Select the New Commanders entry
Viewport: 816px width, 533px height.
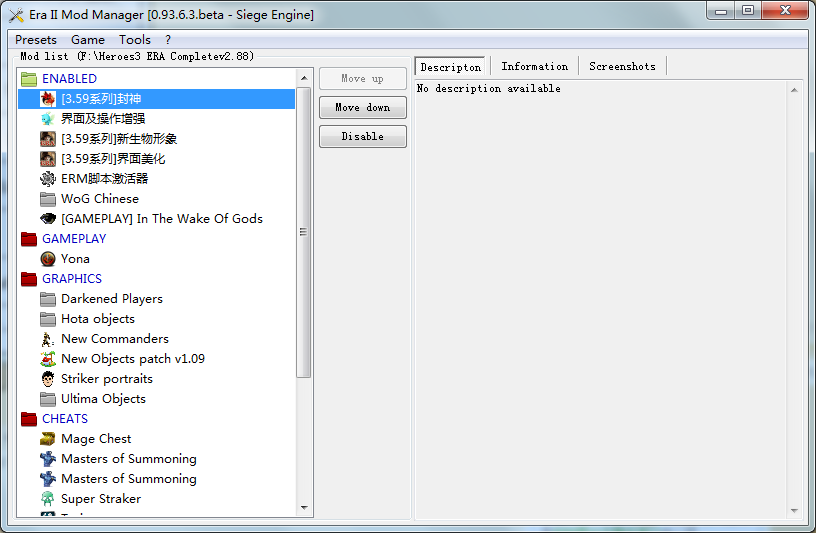coord(115,339)
